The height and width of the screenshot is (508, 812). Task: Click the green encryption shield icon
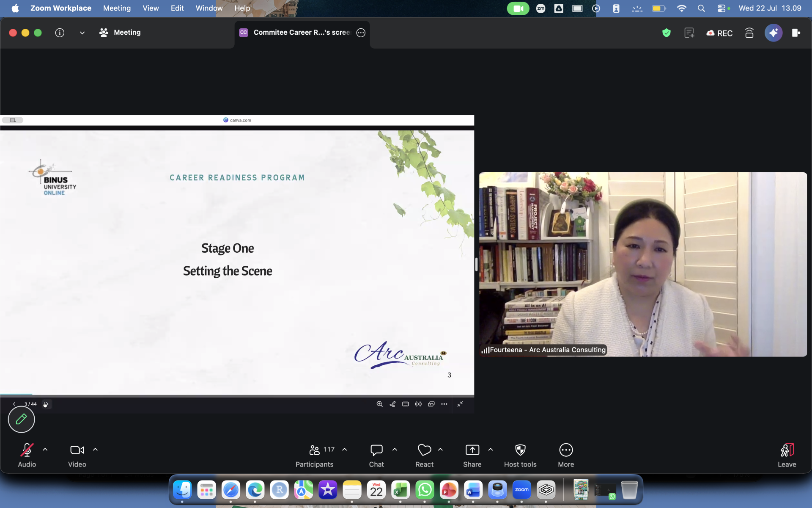click(667, 33)
